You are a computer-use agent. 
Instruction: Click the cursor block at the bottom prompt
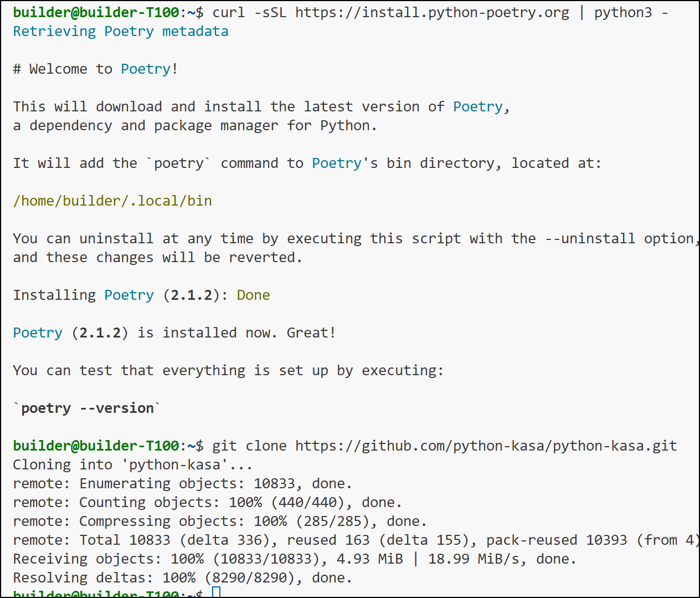point(217,592)
